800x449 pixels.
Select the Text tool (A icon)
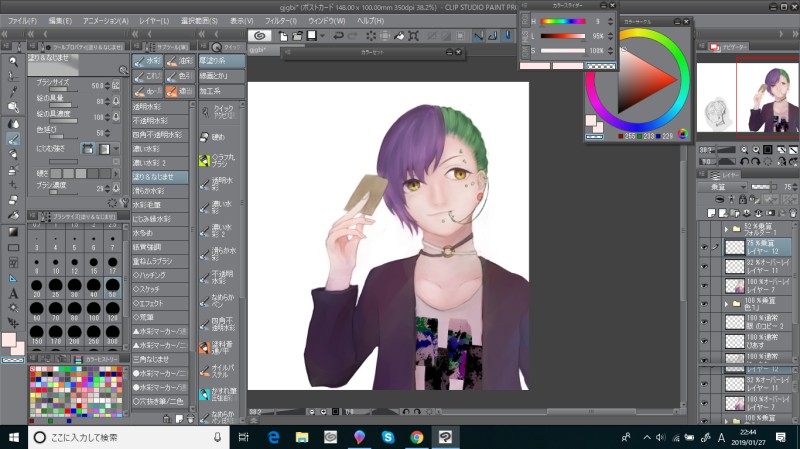[x=13, y=293]
